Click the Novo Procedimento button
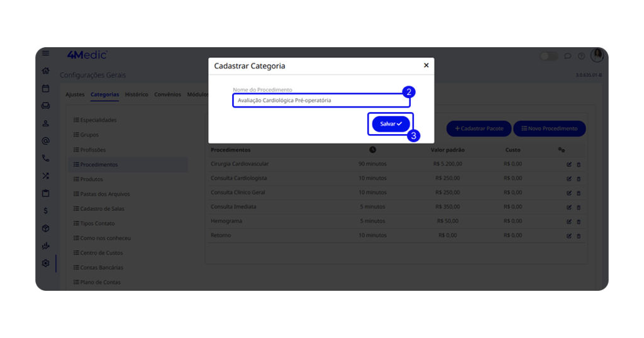The width and height of the screenshot is (644, 338). click(549, 128)
